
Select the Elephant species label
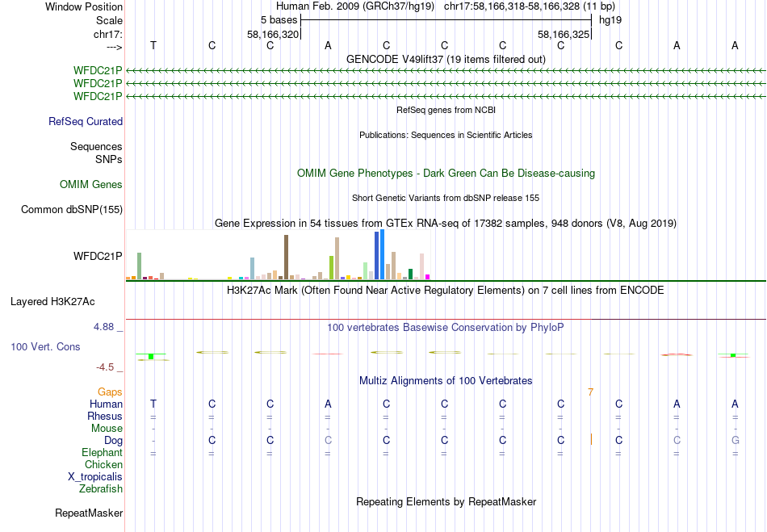pyautogui.click(x=102, y=452)
